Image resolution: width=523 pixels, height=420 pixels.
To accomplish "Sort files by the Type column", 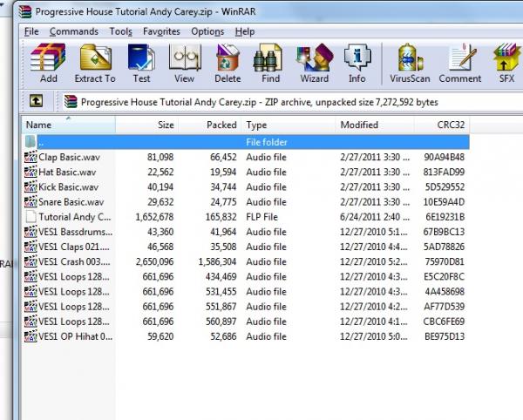I will [x=289, y=125].
